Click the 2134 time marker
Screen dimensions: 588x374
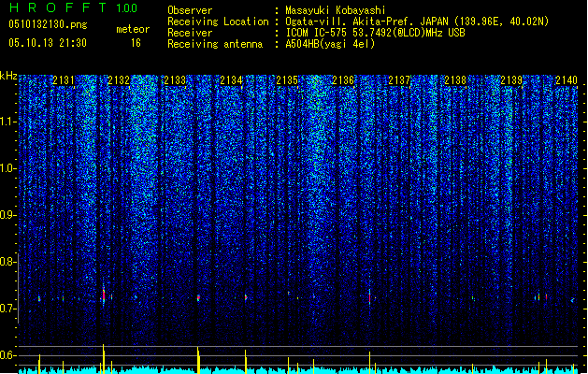[231, 80]
